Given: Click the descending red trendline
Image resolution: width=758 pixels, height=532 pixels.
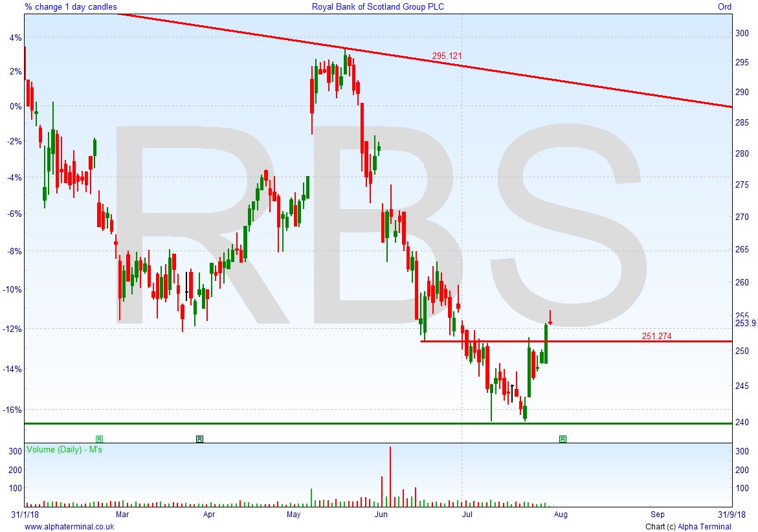Looking at the screenshot, I should coord(425,60).
